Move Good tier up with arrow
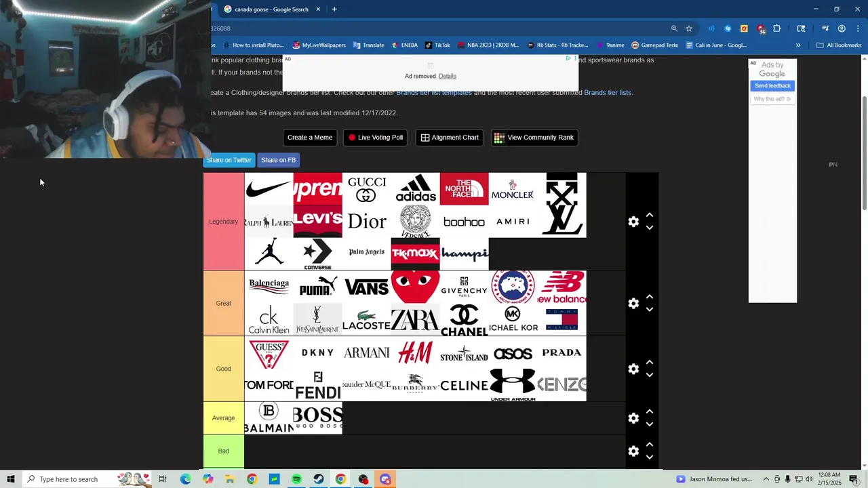 pyautogui.click(x=650, y=362)
